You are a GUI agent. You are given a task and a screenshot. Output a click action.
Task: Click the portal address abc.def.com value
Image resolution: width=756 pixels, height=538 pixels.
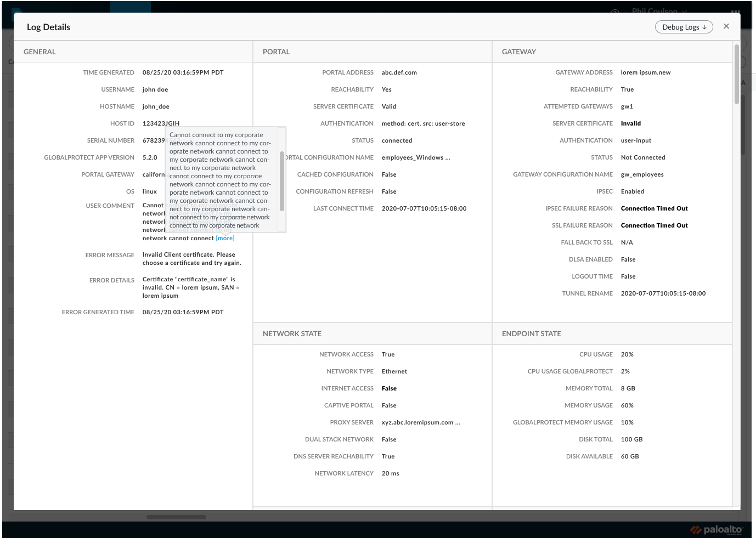click(x=399, y=73)
